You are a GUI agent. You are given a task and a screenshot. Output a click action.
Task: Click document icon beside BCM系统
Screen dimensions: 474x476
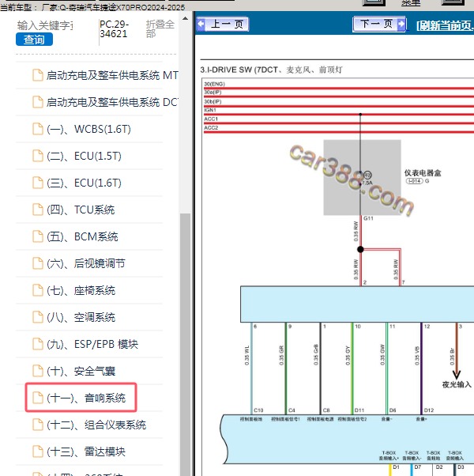(38, 236)
